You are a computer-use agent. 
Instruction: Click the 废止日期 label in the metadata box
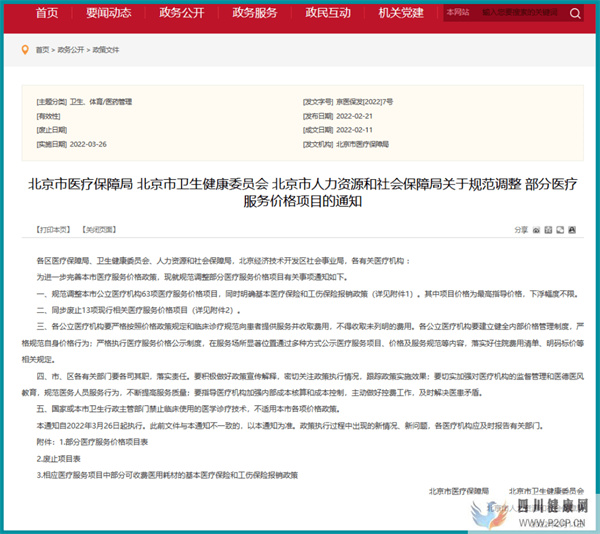click(x=52, y=130)
